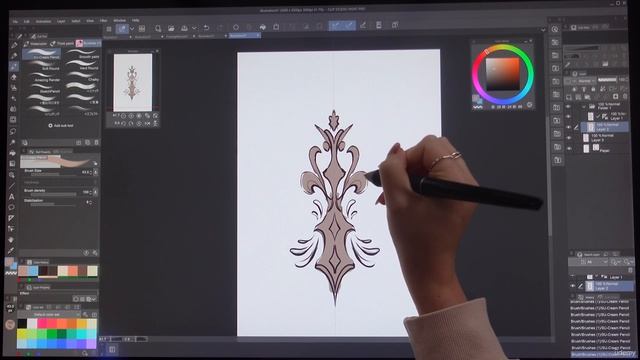640x360 pixels.
Task: Switch to the Watercolor sub tool tab
Action: [x=36, y=43]
